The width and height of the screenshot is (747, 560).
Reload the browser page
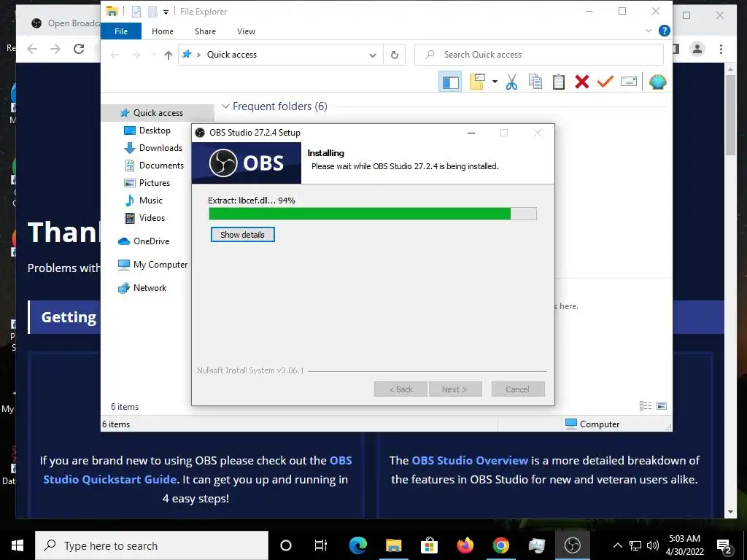coord(79,49)
